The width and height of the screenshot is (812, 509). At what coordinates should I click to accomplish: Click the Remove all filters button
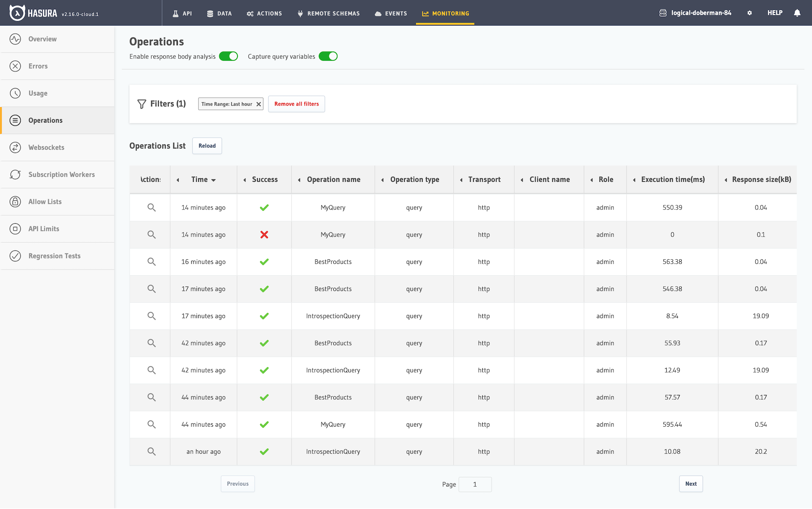(296, 104)
